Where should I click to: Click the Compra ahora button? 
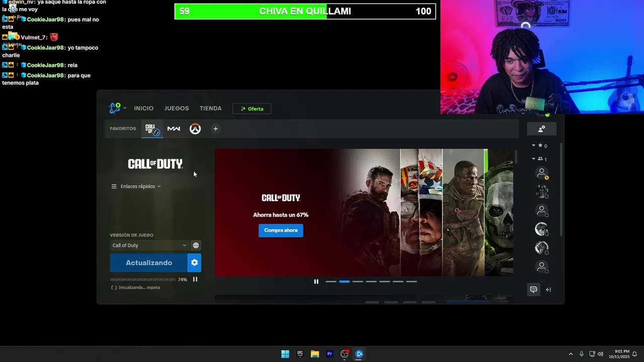tap(281, 230)
